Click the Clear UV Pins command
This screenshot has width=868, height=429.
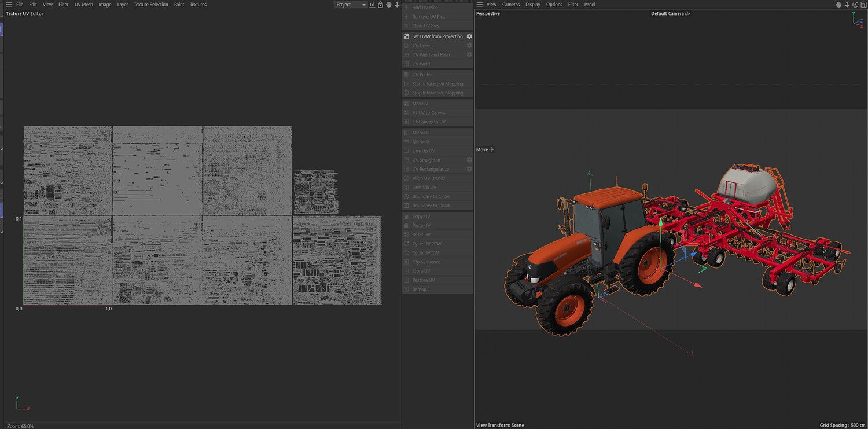(437, 26)
